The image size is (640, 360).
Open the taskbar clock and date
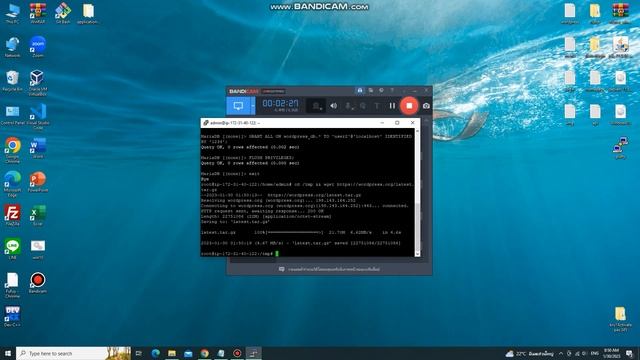611,353
